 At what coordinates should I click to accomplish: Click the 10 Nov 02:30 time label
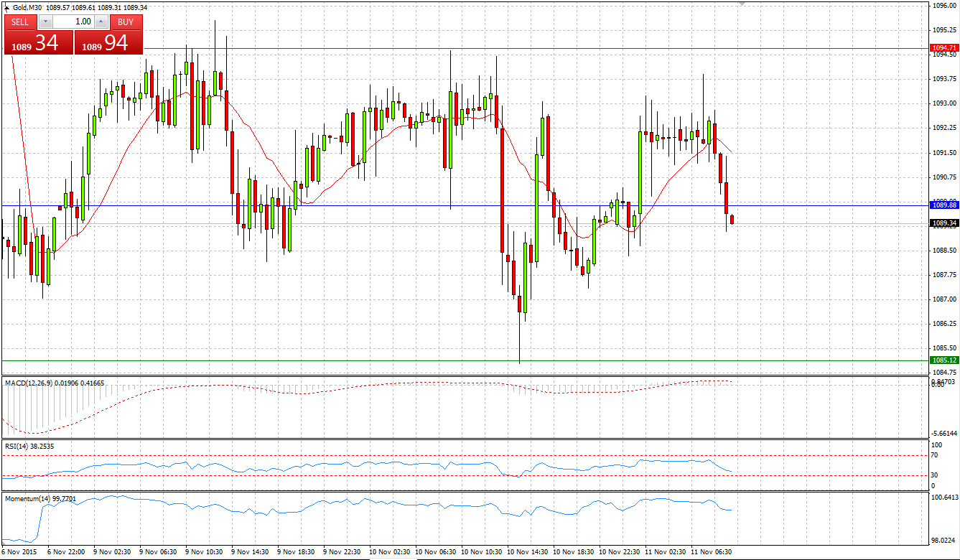[x=390, y=552]
